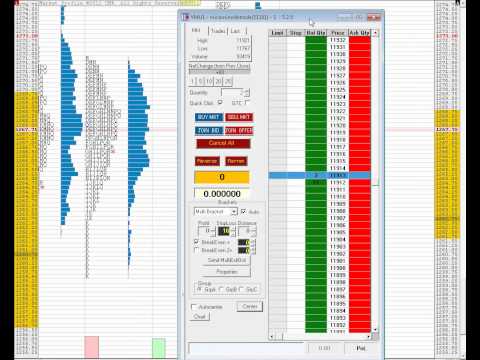Toggle the Quick Click checkbox
This screenshot has width=480, height=360.
(220, 102)
